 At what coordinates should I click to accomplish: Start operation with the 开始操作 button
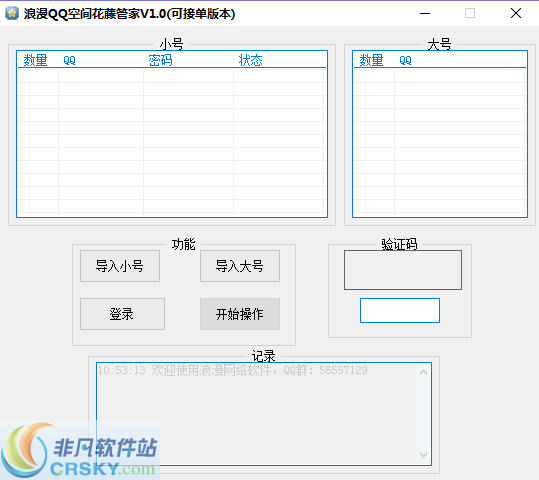240,314
